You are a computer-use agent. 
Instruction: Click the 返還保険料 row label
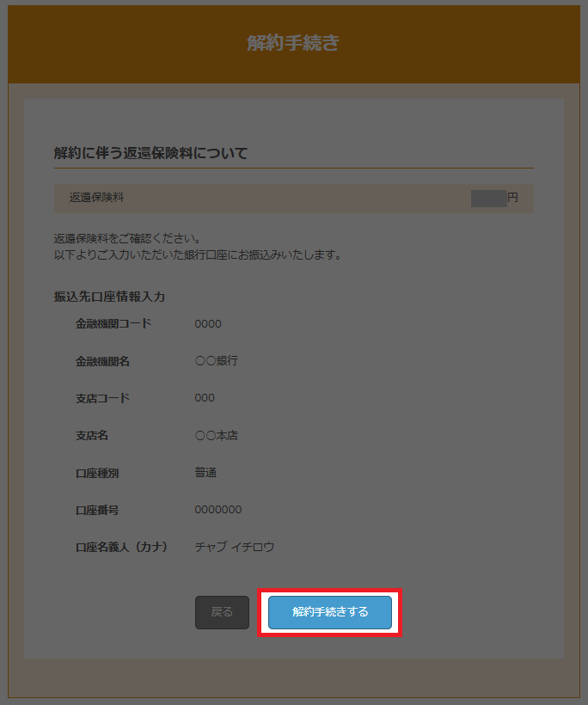pyautogui.click(x=96, y=198)
